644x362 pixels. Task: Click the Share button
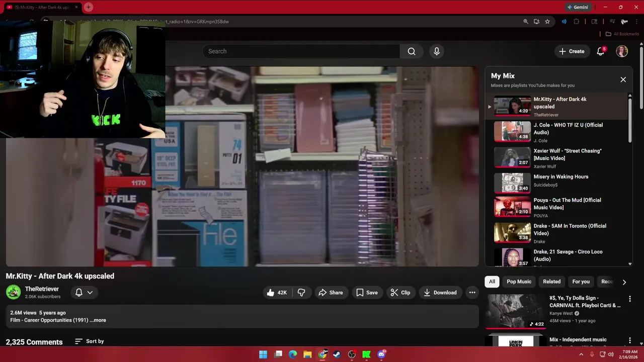click(331, 293)
